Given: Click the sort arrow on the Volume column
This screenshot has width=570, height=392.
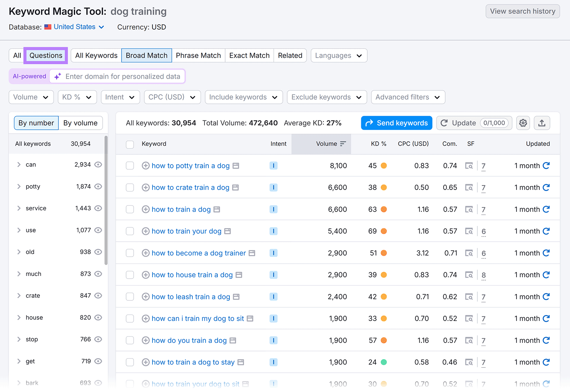Looking at the screenshot, I should coord(342,144).
